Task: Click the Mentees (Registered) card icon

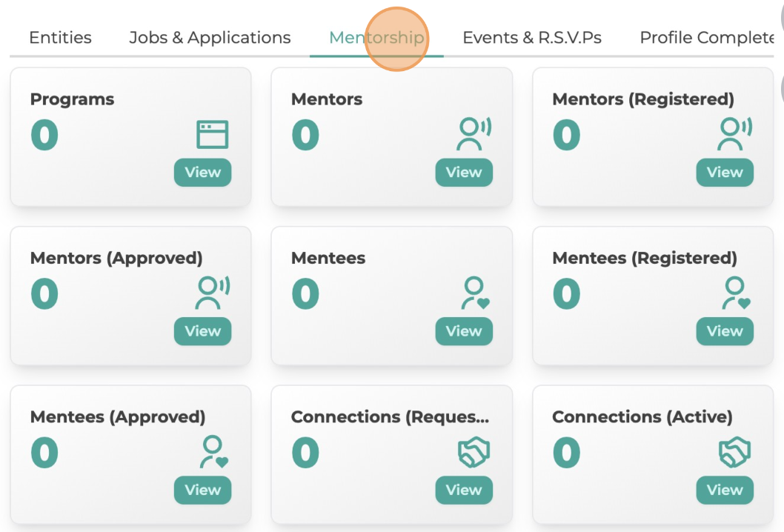Action: (736, 293)
